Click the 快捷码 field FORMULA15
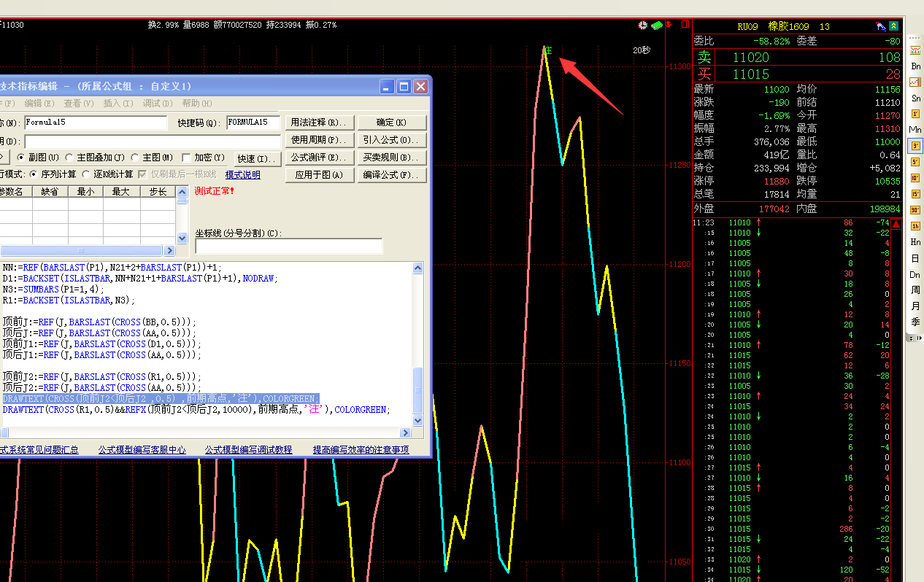This screenshot has height=582, width=924. click(253, 123)
